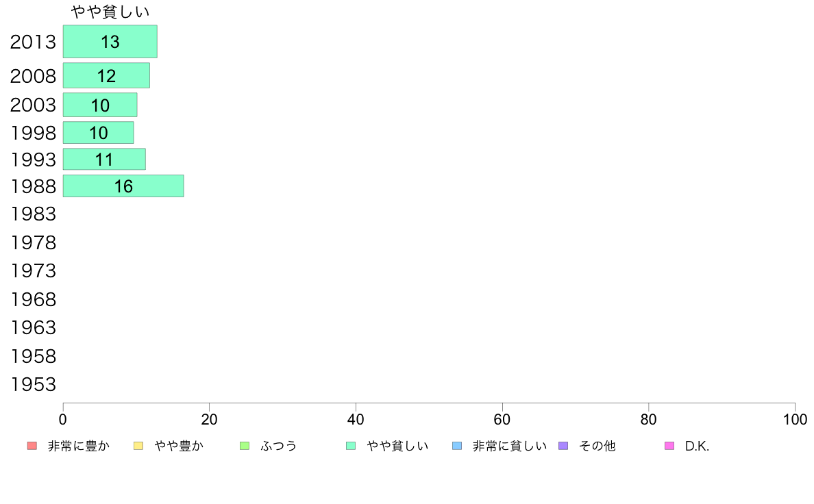Click the 40 tick on horizontal axis
Image resolution: width=814 pixels, height=504 pixels.
point(356,419)
